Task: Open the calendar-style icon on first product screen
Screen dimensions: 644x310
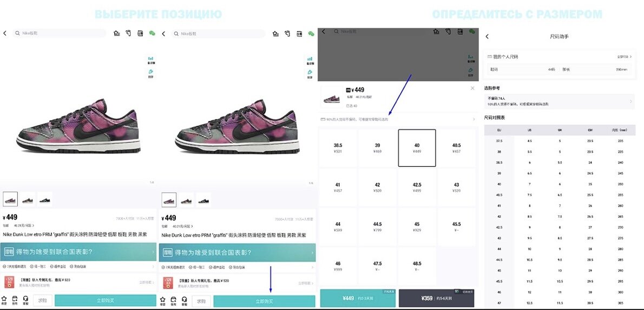Action: click(140, 33)
